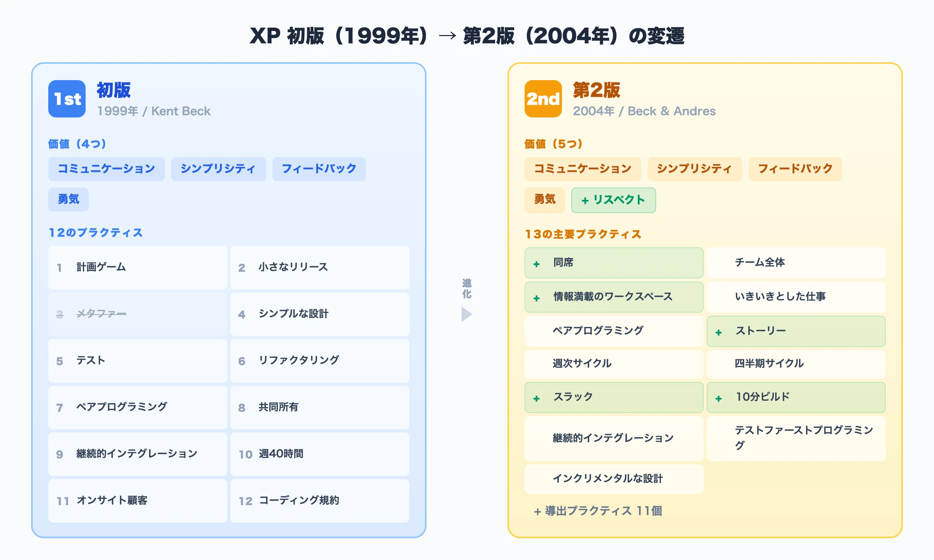This screenshot has width=934, height=560.
Task: Click the green + リスペクト chip
Action: pos(614,200)
